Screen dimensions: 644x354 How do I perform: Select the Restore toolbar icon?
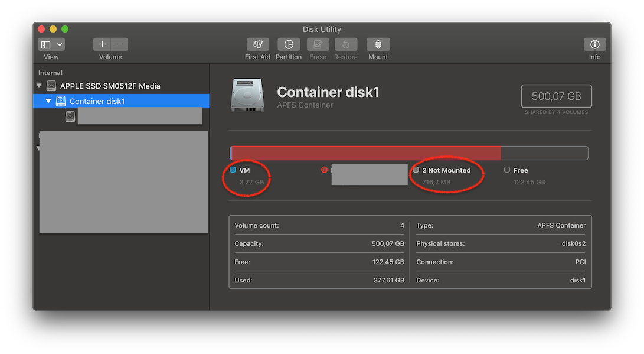tap(345, 44)
